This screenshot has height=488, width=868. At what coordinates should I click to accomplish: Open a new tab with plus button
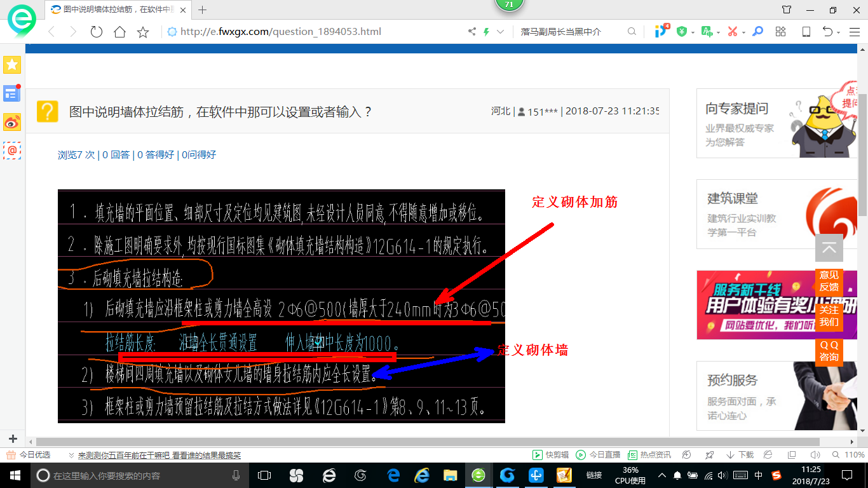[203, 10]
